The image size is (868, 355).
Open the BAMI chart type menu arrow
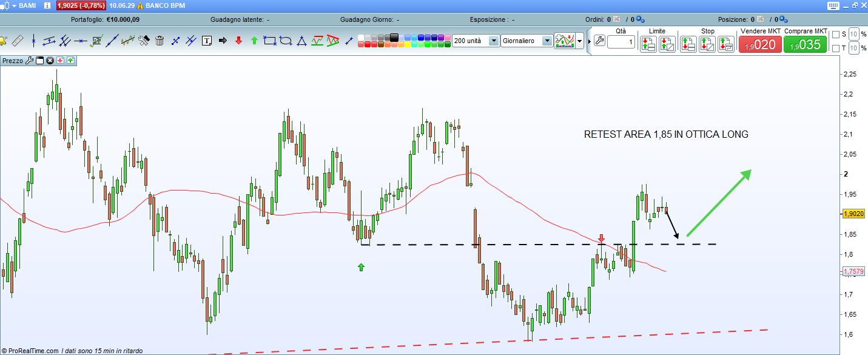click(14, 5)
